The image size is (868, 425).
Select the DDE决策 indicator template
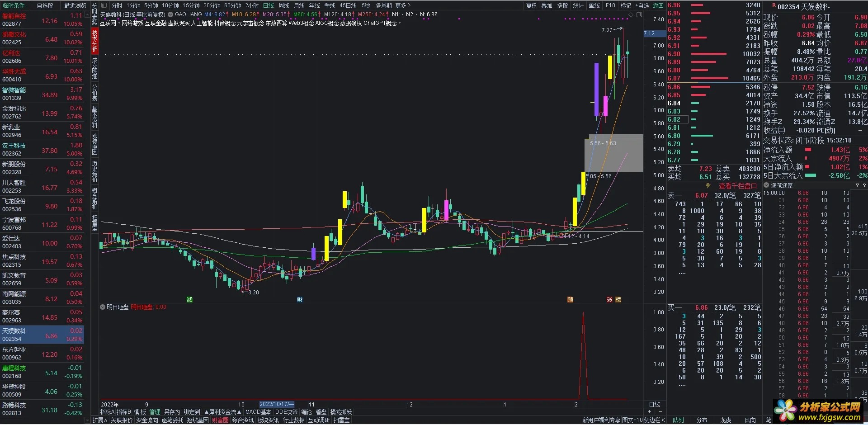(x=286, y=412)
